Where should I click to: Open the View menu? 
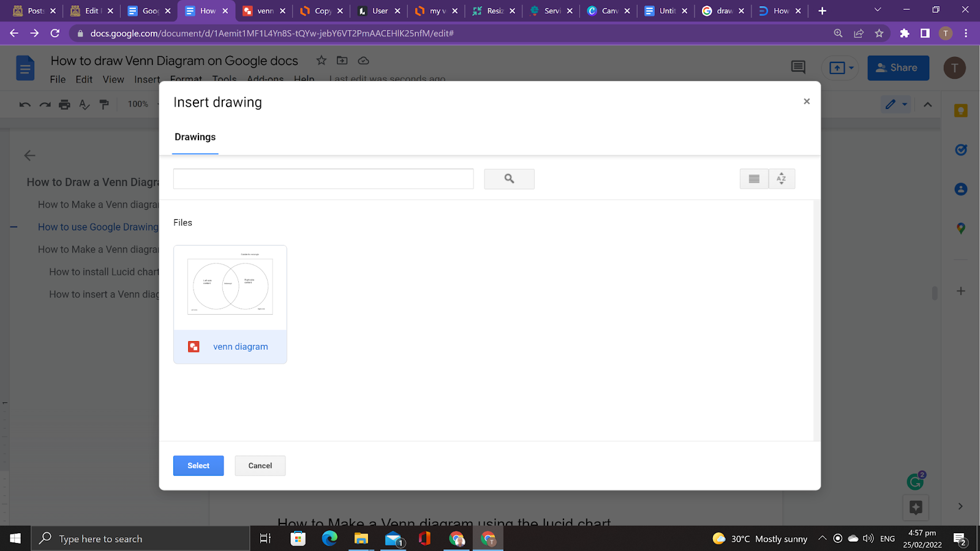point(113,80)
